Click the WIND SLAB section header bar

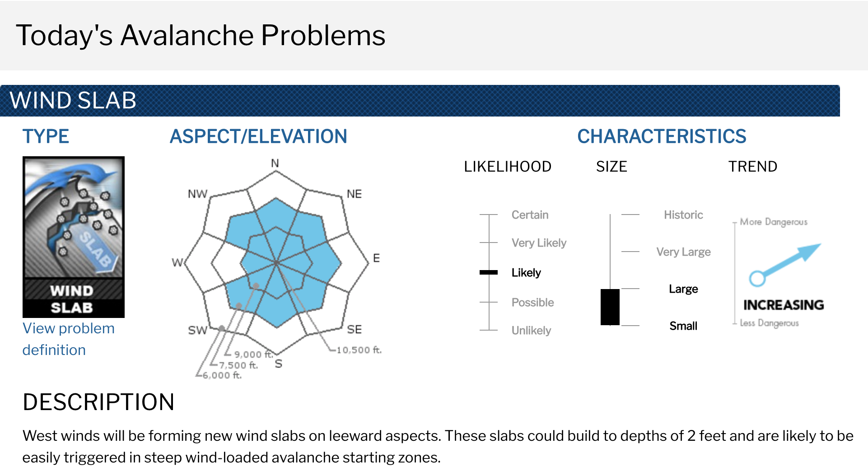pyautogui.click(x=420, y=100)
